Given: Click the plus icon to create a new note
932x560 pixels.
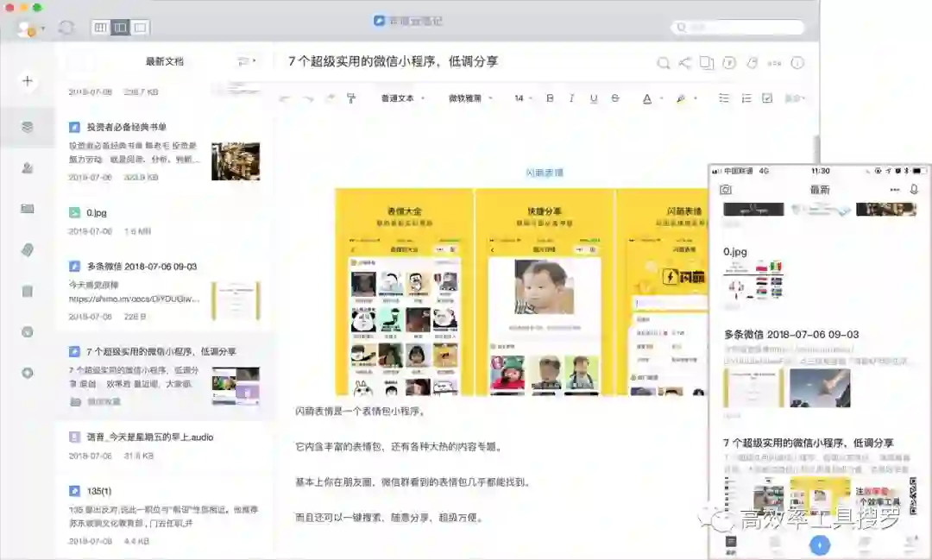Looking at the screenshot, I should coord(28,81).
